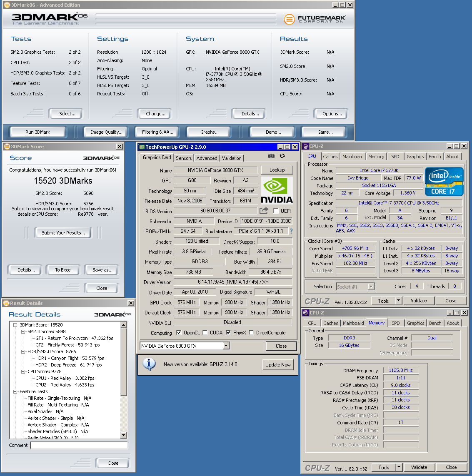Click the Demo button
The image size is (472, 476).
click(x=273, y=132)
